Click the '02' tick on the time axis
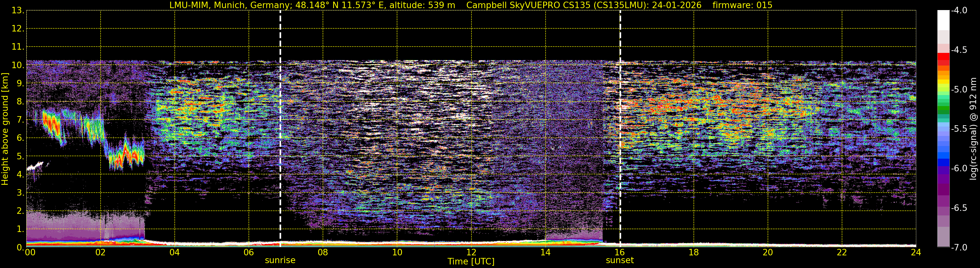Screen dimensions: 980x268 point(100,252)
